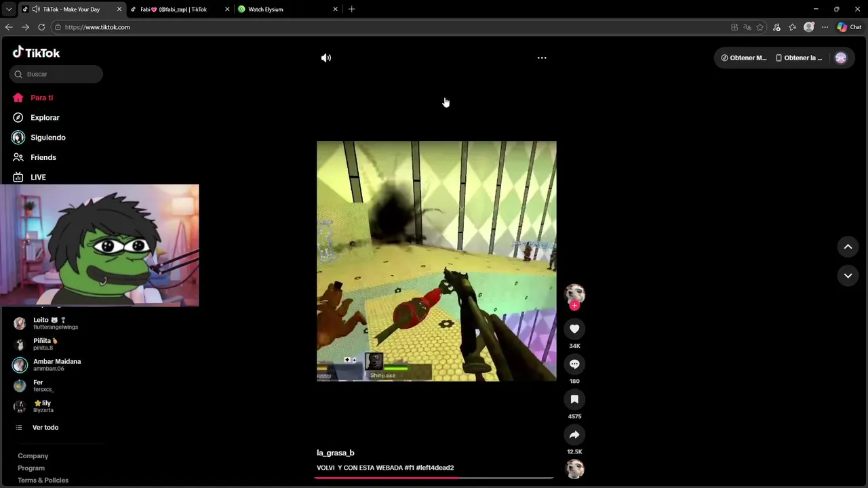Expand the Program footer section

click(x=31, y=468)
